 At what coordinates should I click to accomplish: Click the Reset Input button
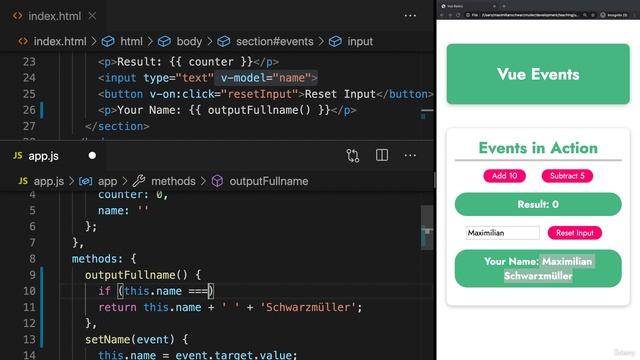click(x=575, y=233)
